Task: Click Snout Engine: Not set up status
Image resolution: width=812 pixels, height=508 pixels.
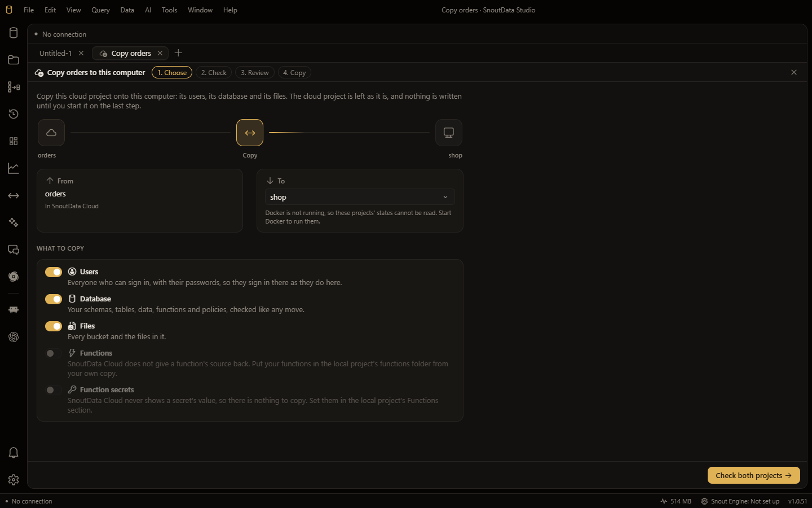Action: [x=740, y=501]
